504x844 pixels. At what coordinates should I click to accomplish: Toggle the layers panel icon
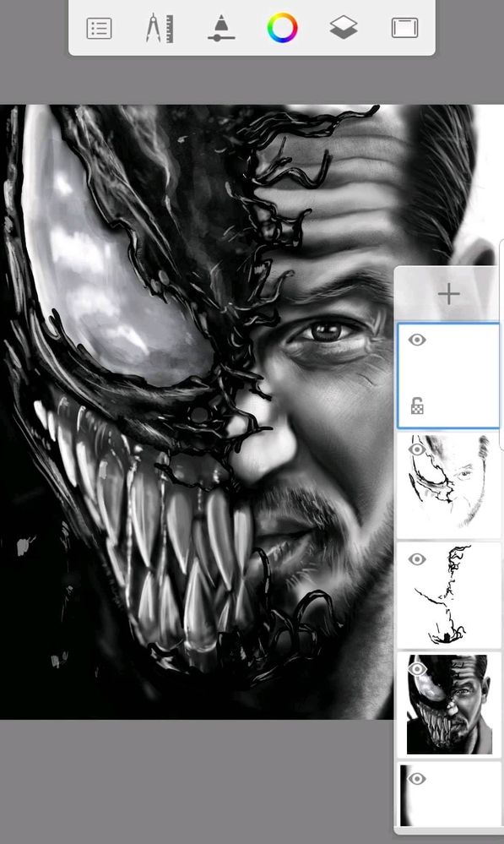[x=344, y=27]
